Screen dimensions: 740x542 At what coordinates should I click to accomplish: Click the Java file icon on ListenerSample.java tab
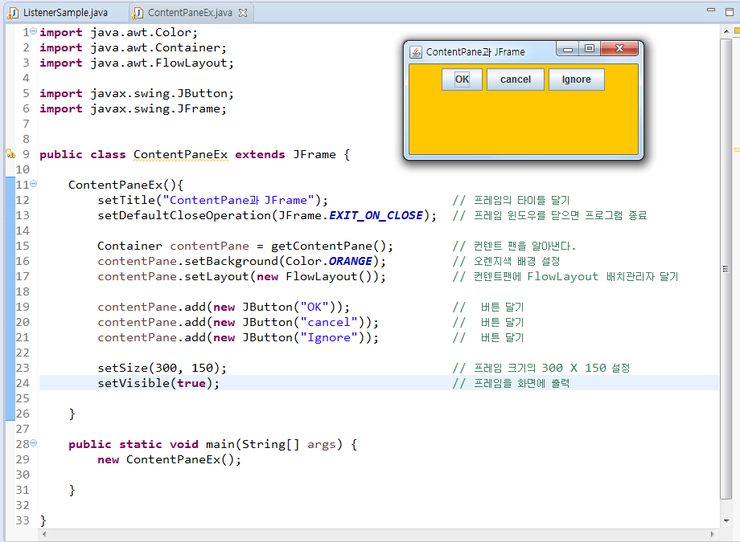point(14,13)
